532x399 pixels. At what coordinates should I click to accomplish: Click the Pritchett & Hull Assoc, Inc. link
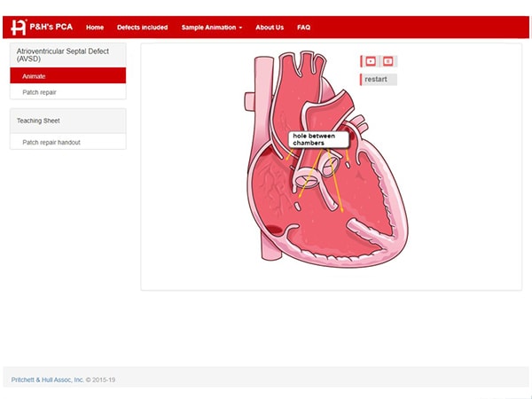pos(48,379)
